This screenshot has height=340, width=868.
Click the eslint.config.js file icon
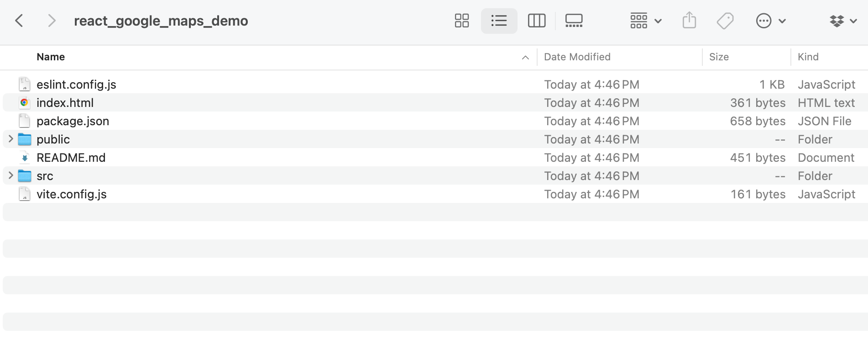(25, 84)
